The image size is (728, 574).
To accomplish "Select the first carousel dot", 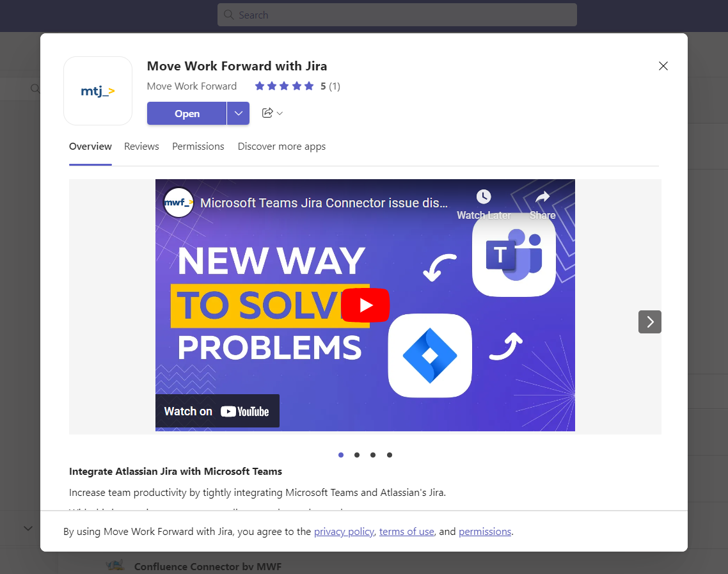I will tap(341, 455).
